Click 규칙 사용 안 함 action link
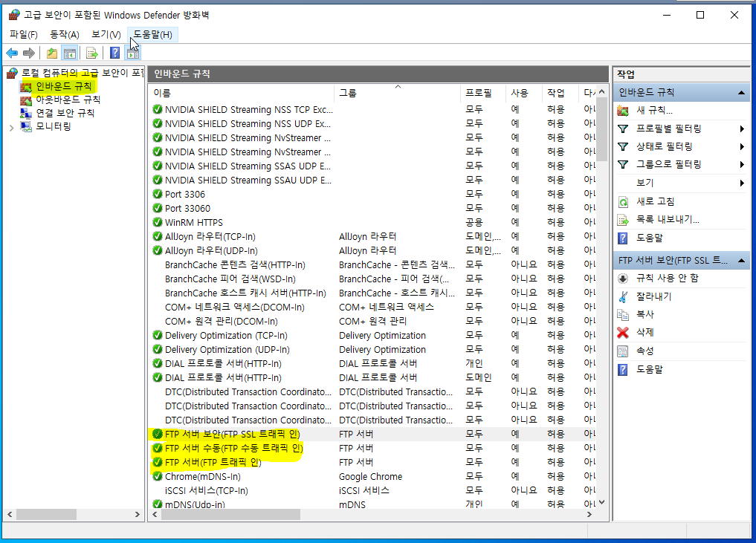This screenshot has height=543, width=756. [x=668, y=278]
